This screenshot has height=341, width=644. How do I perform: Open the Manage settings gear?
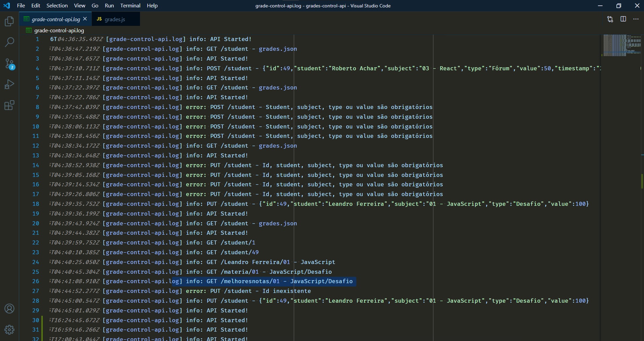tap(9, 330)
